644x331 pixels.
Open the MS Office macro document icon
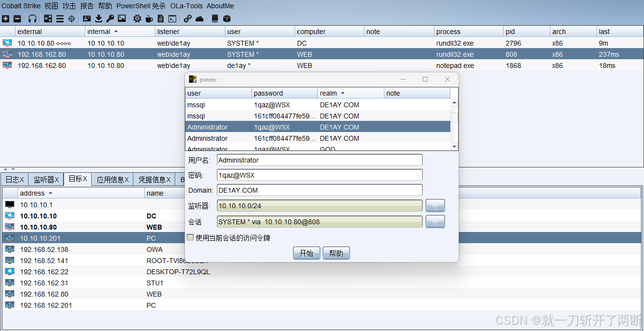click(161, 18)
